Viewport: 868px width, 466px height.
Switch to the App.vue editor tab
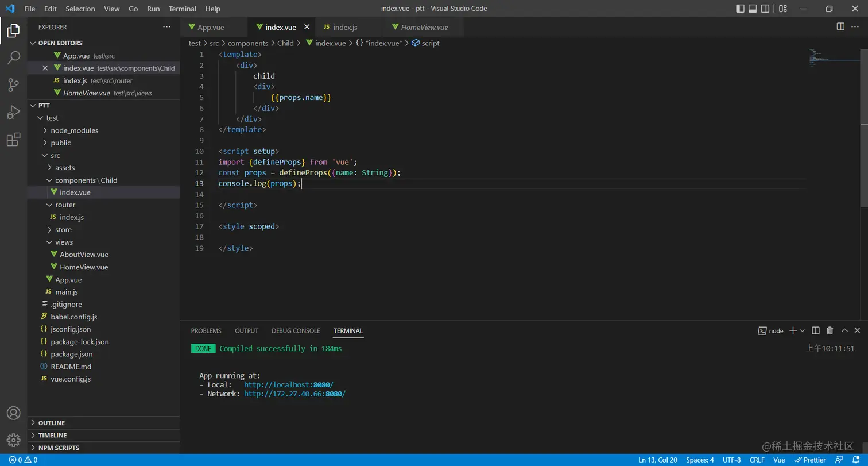click(214, 27)
